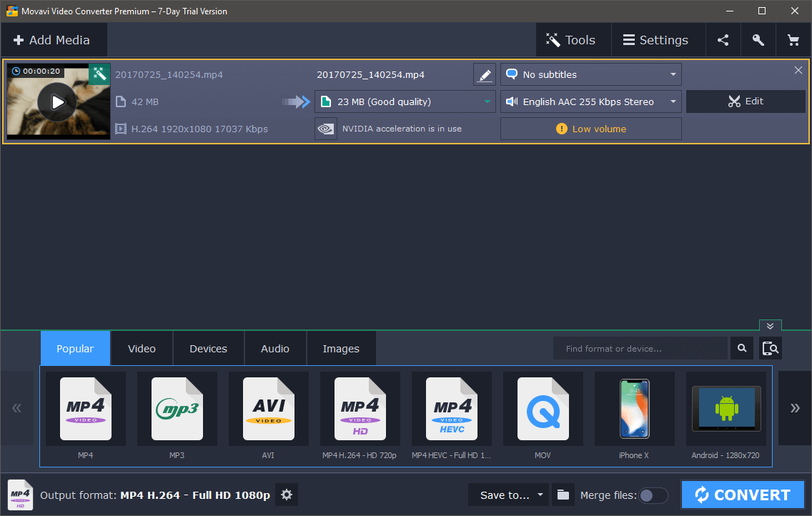Open the shopping cart to buy
The image size is (812, 516).
793,39
